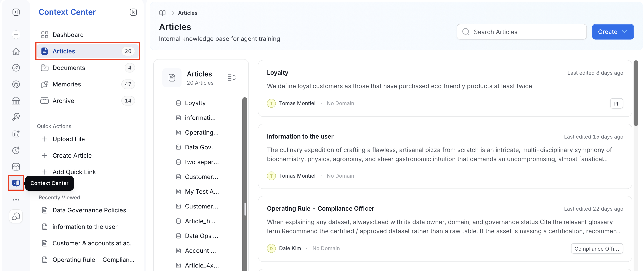Screen dimensions: 644x271
Task: Collapse the Context Center side panel
Action: (x=133, y=12)
